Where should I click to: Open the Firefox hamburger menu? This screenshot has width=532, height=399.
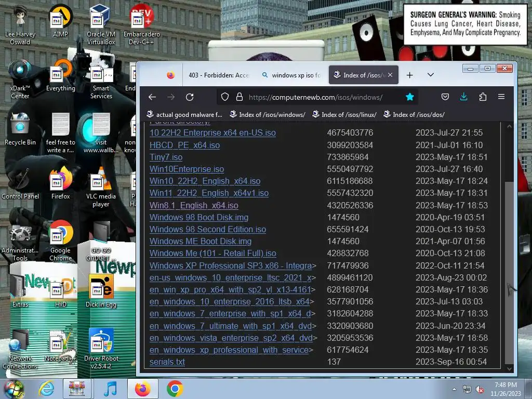[501, 97]
